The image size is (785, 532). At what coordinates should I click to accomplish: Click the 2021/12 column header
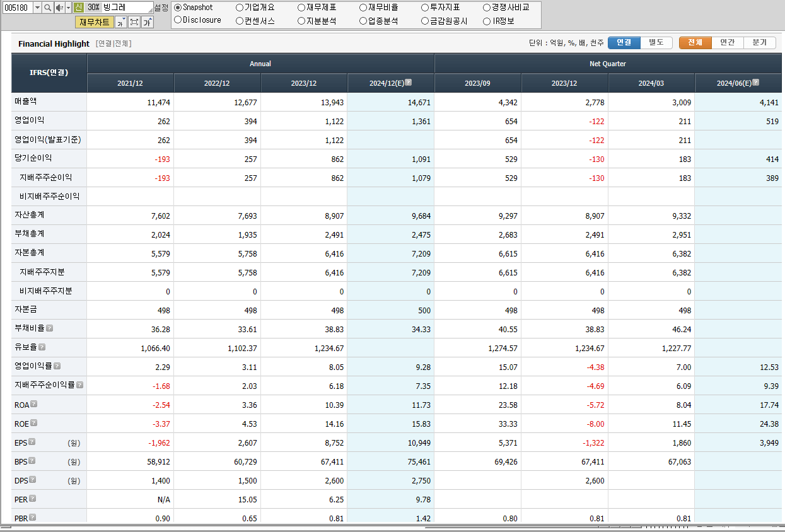(x=131, y=83)
